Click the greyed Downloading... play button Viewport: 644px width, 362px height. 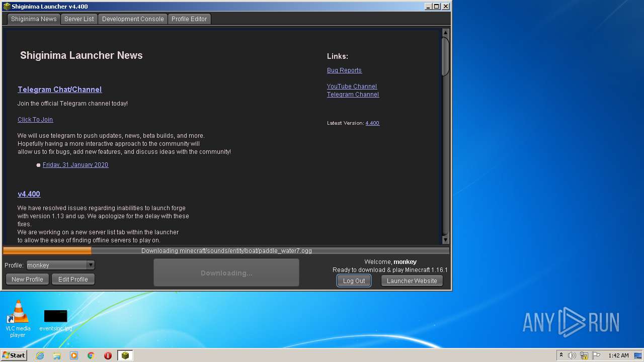point(226,273)
